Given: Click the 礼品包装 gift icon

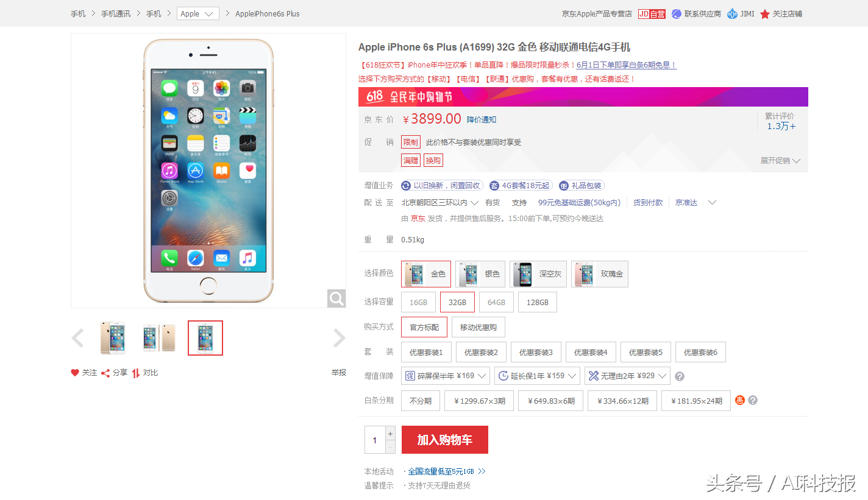Looking at the screenshot, I should coord(564,186).
